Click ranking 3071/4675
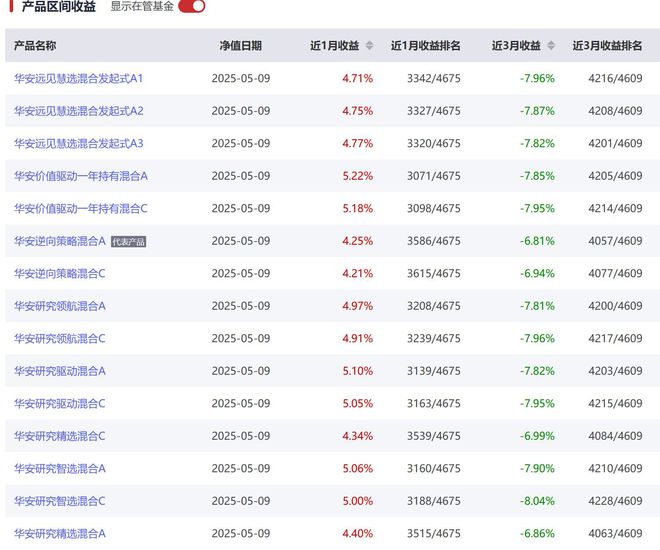The image size is (660, 550). point(434,176)
